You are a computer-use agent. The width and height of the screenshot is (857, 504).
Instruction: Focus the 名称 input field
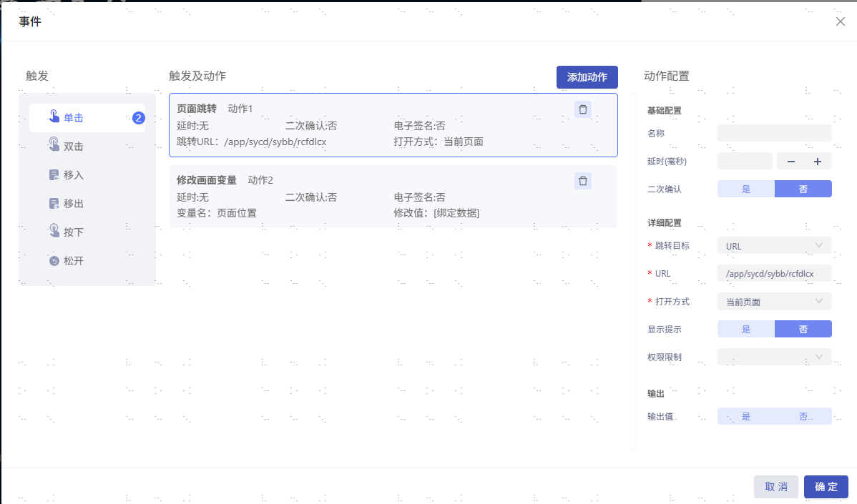click(775, 133)
